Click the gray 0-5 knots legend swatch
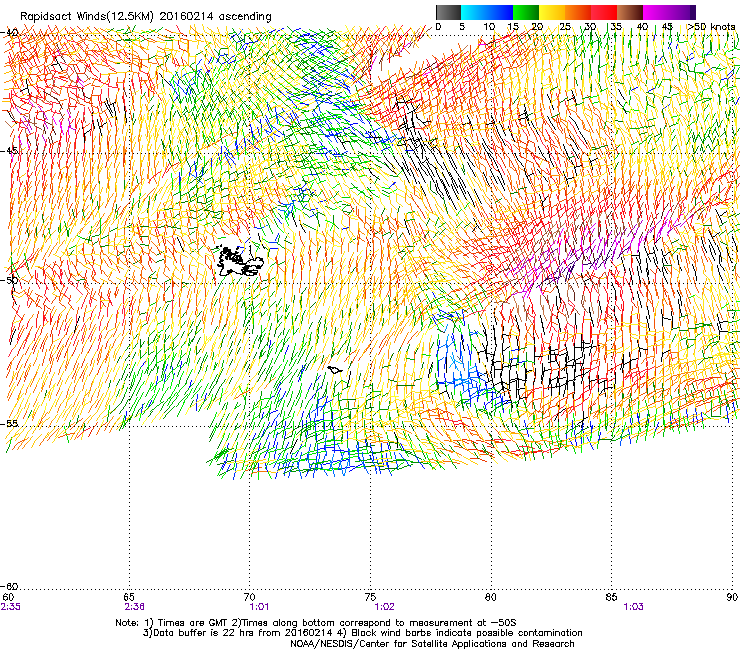The width and height of the screenshot is (740, 650). pyautogui.click(x=448, y=12)
